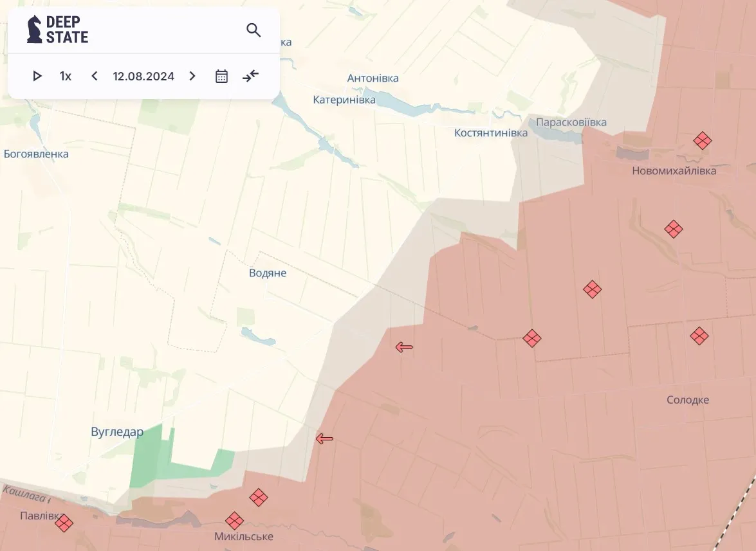756x551 pixels.
Task: Select the unit marker beside Павлівка
Action: 64,523
